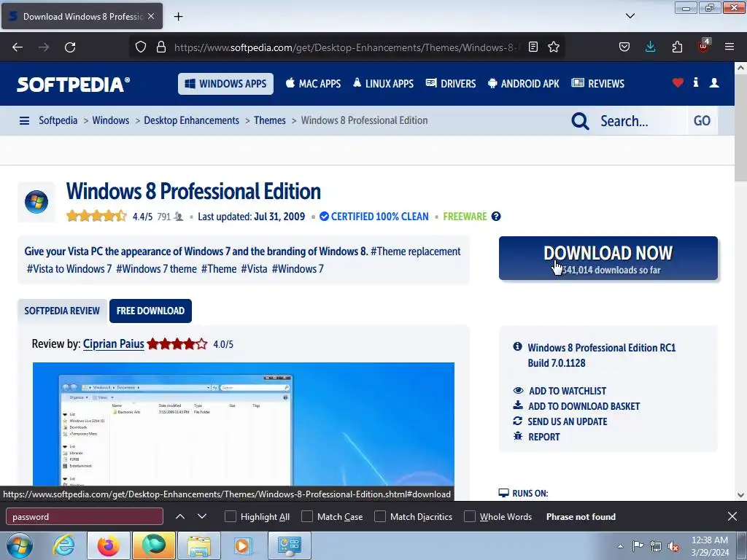Open a new browser tab
747x560 pixels.
click(x=178, y=17)
